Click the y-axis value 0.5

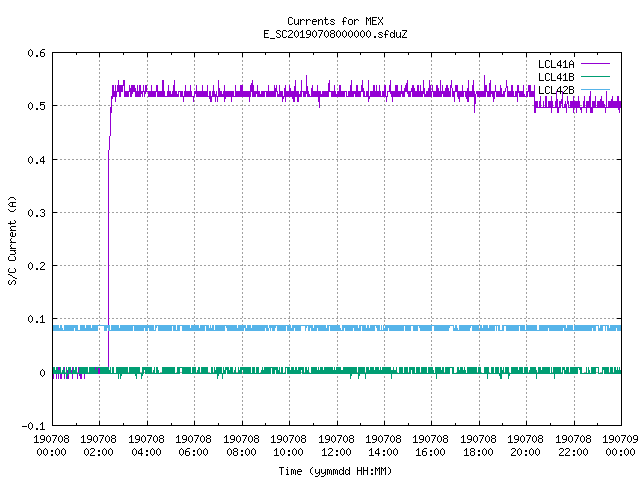click(x=36, y=106)
